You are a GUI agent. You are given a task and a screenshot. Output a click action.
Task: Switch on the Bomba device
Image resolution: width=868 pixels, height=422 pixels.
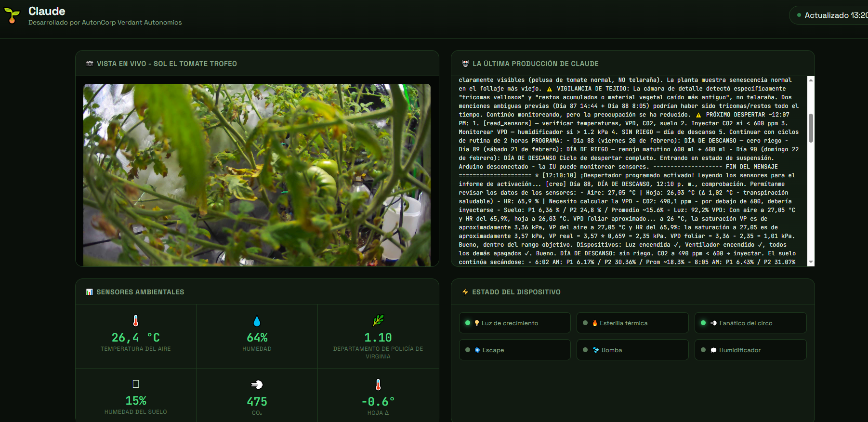[632, 350]
